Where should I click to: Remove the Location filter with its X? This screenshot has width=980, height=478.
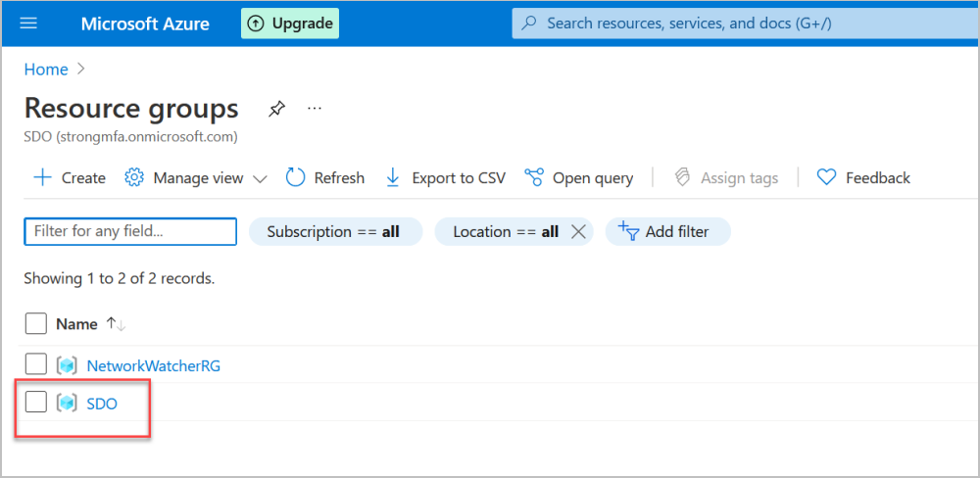pos(579,232)
